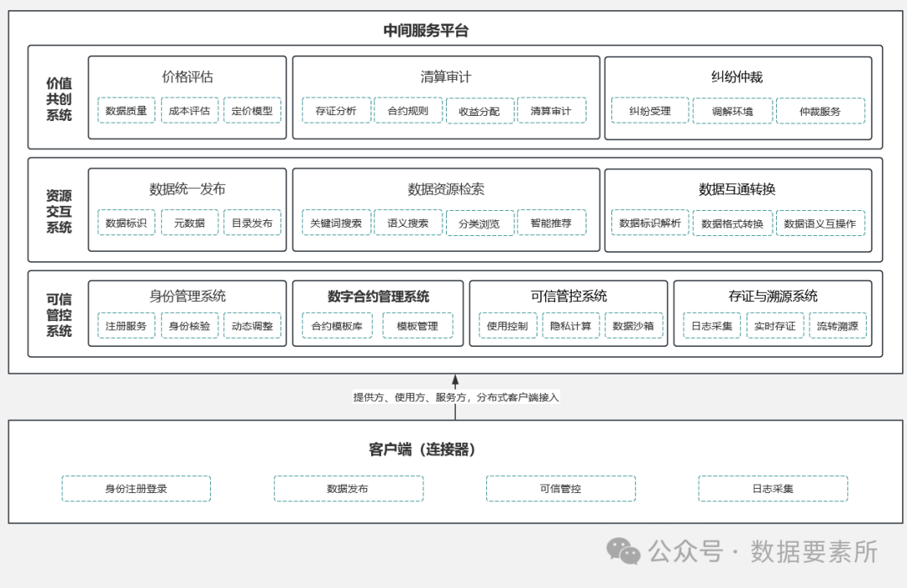This screenshot has height=588, width=907.
Task: Enable the 数据沙箱 option
Action: click(634, 326)
